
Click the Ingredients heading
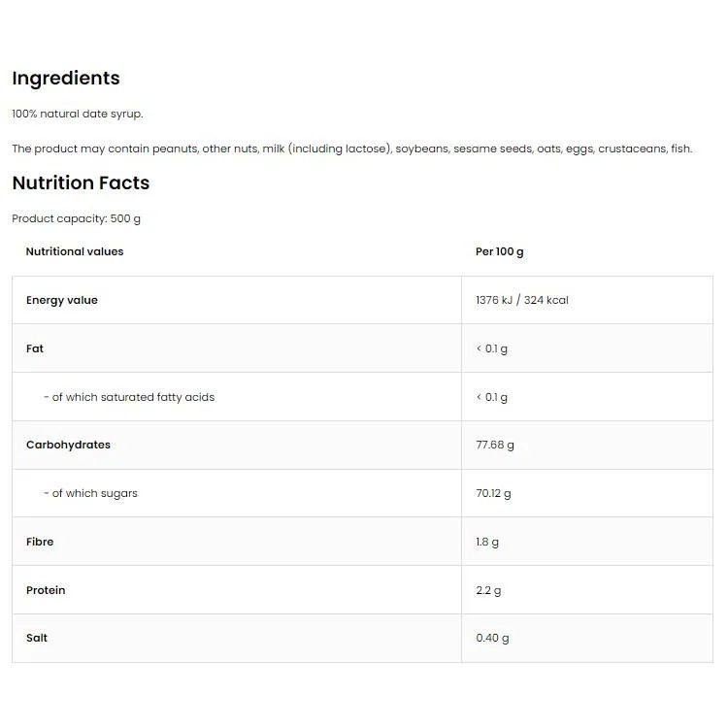click(x=66, y=79)
